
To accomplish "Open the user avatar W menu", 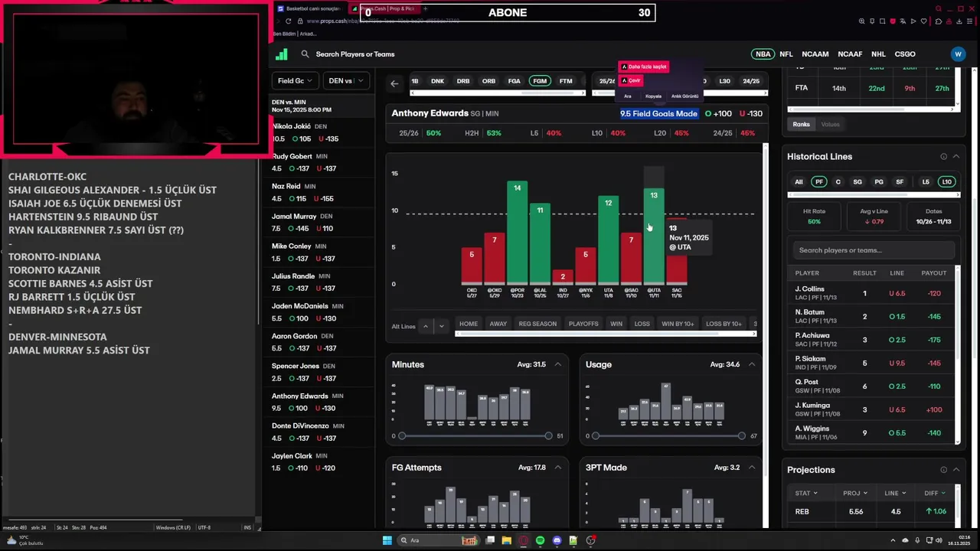I will (x=958, y=54).
